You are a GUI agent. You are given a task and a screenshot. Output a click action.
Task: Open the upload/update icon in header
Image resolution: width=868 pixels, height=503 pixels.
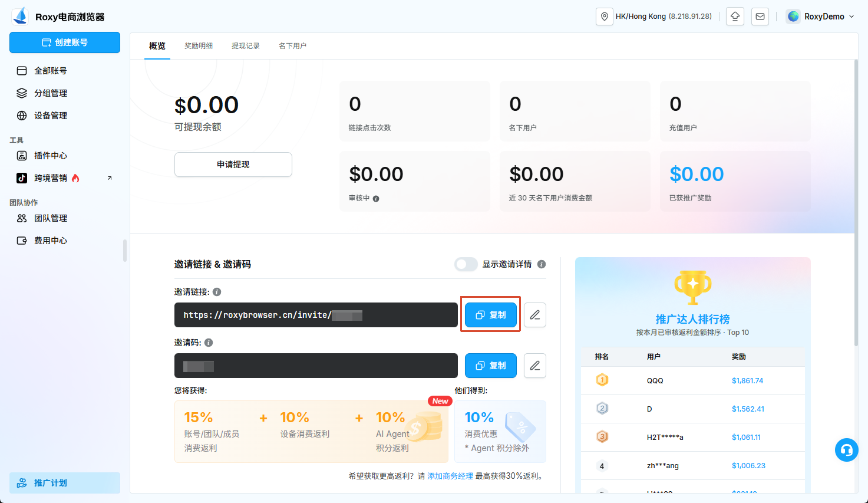click(735, 17)
